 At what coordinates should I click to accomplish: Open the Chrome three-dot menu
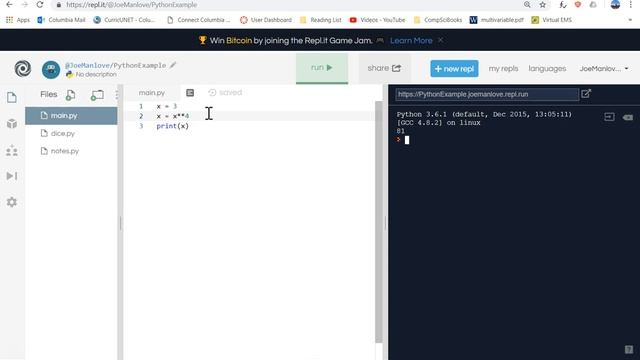point(631,4)
